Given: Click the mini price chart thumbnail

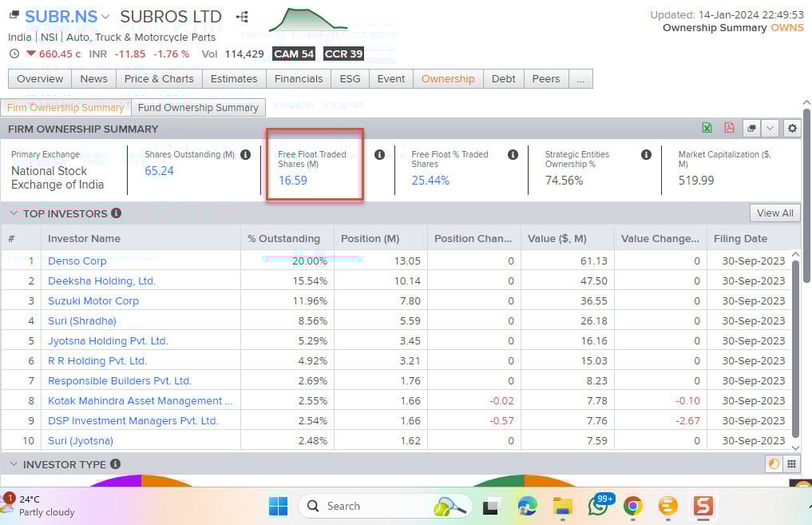Looking at the screenshot, I should coord(307,19).
